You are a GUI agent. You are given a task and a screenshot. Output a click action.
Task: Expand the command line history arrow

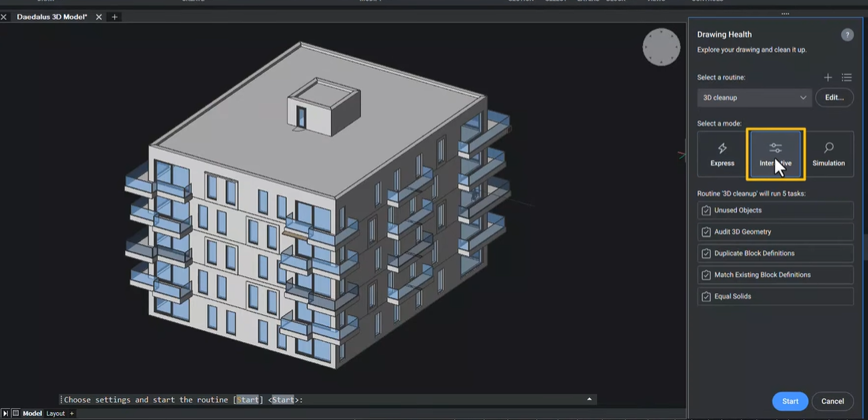pos(589,399)
